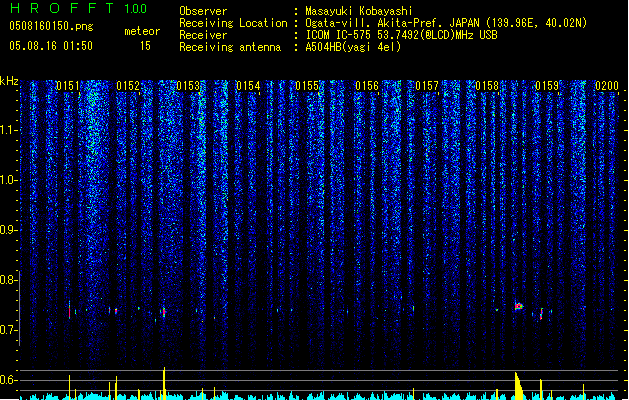The height and width of the screenshot is (400, 629).
Task: Click the kHz axis unit label
Action: pos(9,81)
